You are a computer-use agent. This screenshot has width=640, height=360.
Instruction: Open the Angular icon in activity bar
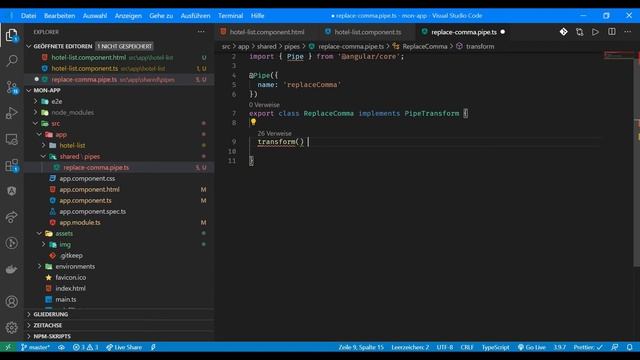(11, 191)
